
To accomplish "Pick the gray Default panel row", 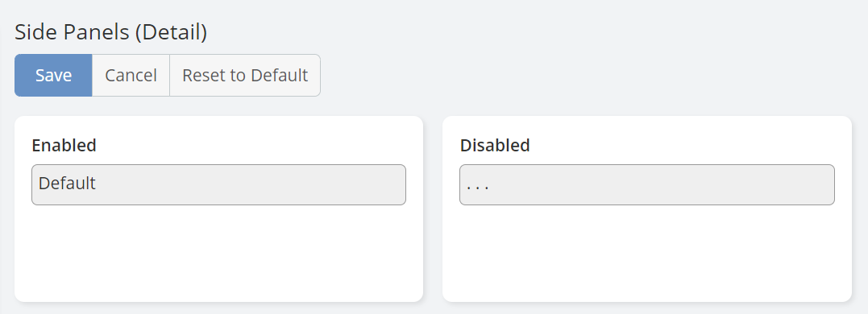I will [218, 184].
